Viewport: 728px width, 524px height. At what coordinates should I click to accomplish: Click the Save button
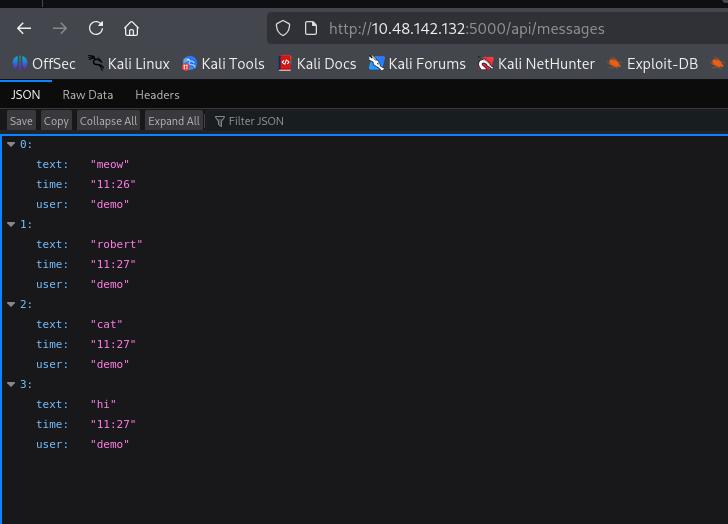[x=21, y=121]
